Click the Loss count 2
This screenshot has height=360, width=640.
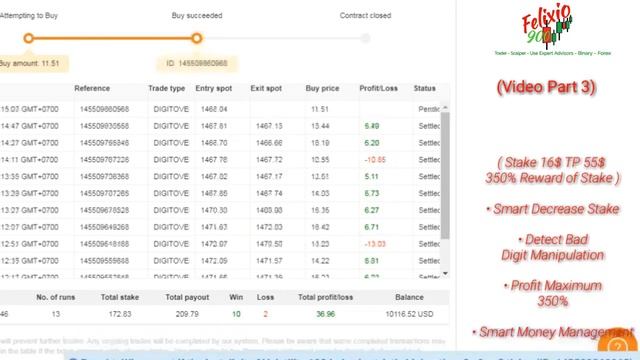coord(265,314)
